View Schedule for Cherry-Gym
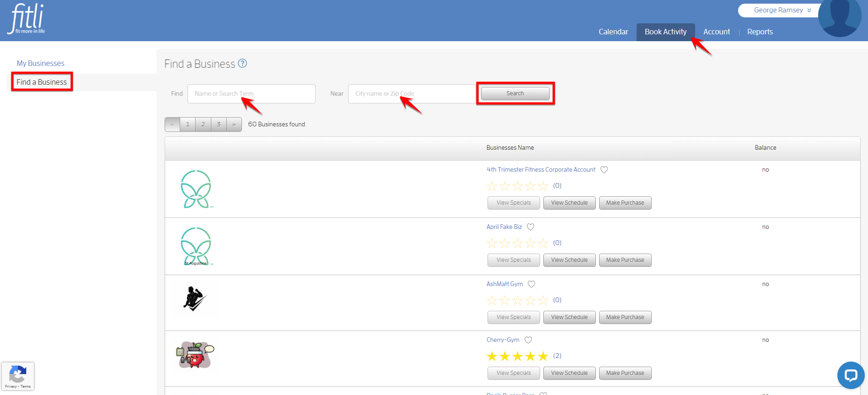Viewport: 868px width, 395px height. (569, 373)
